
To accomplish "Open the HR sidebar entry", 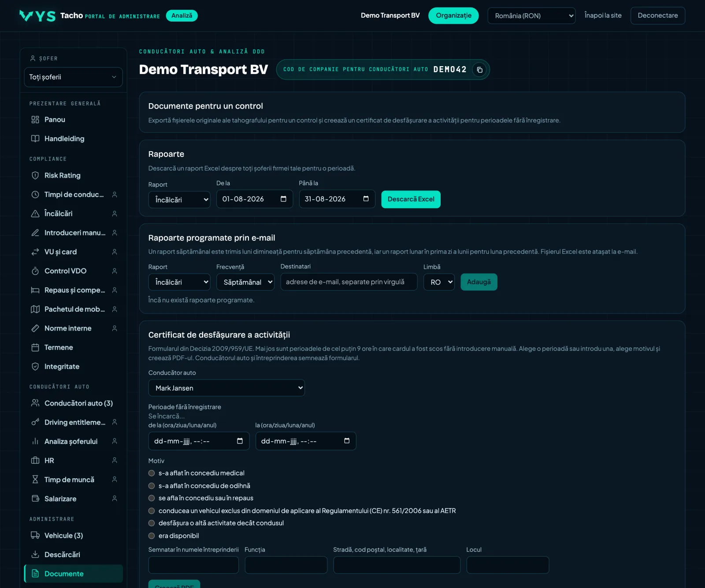I will click(73, 461).
